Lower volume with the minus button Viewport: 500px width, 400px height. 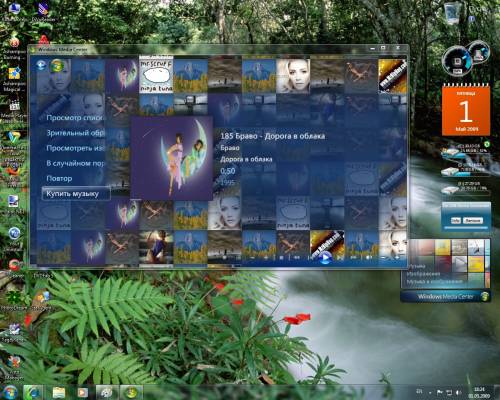click(383, 258)
